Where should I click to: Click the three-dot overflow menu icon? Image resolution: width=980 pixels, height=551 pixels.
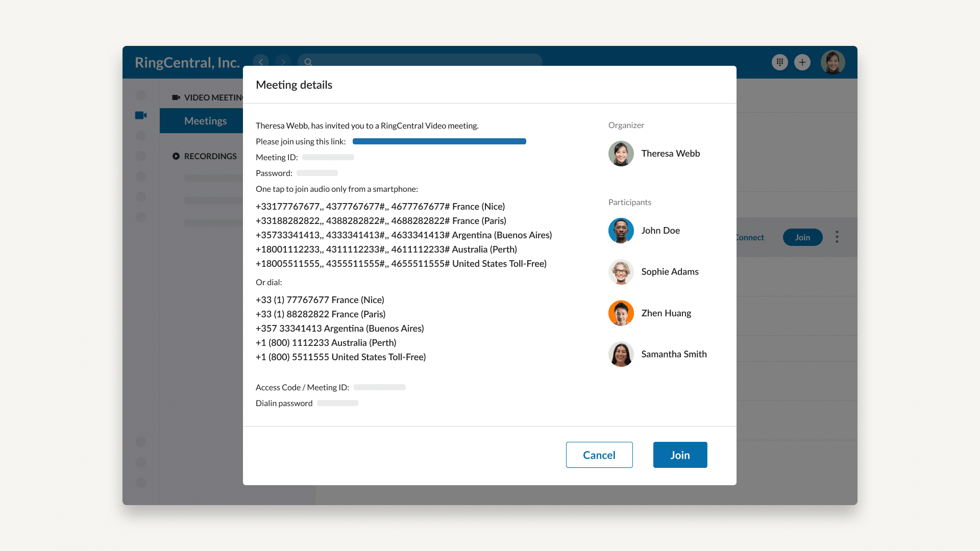point(837,237)
